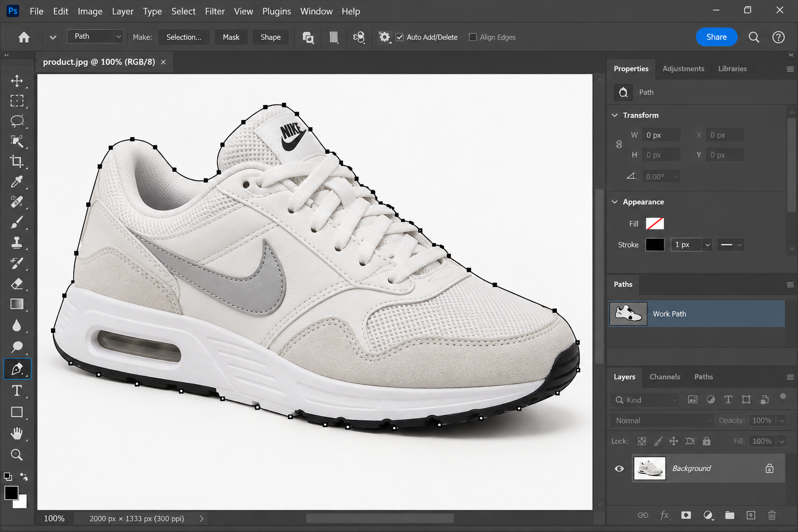The height and width of the screenshot is (532, 798).
Task: Create a new fill or adjustment layer
Action: click(708, 515)
